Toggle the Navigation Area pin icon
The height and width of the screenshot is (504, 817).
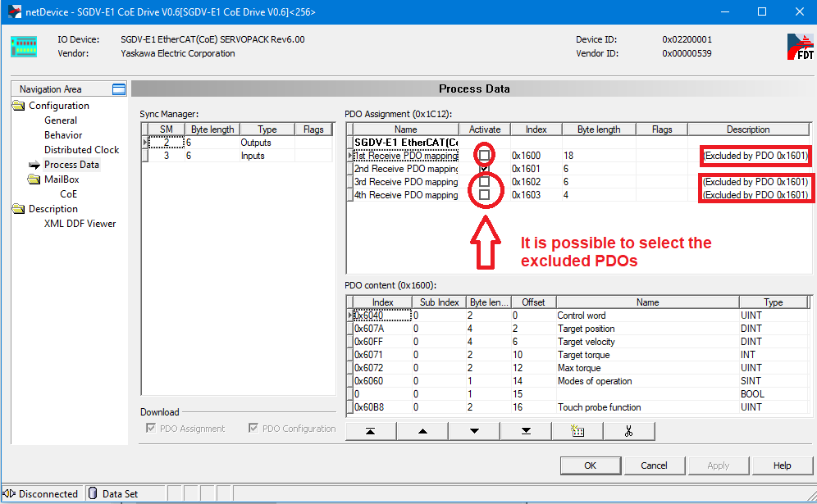point(119,89)
